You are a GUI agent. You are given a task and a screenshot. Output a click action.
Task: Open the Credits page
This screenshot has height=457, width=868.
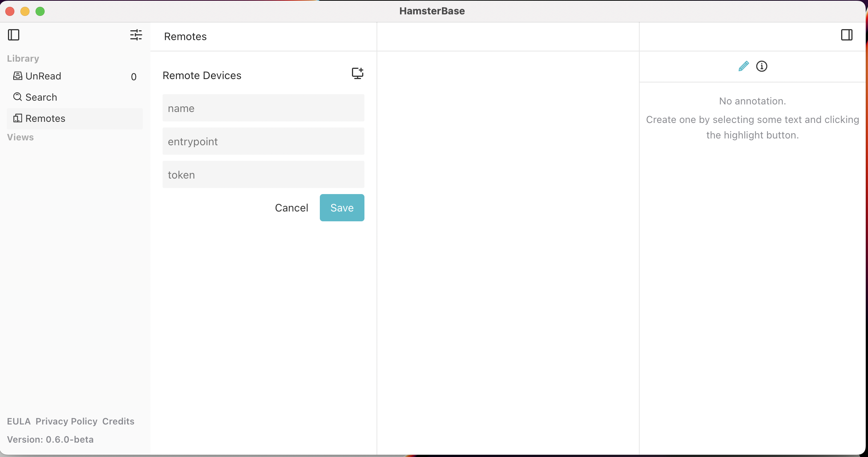pyautogui.click(x=118, y=421)
